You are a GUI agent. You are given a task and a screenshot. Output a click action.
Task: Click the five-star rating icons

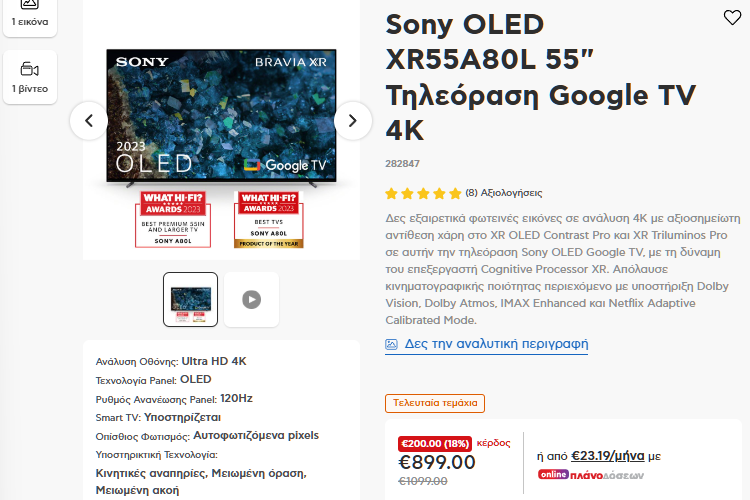tap(423, 193)
